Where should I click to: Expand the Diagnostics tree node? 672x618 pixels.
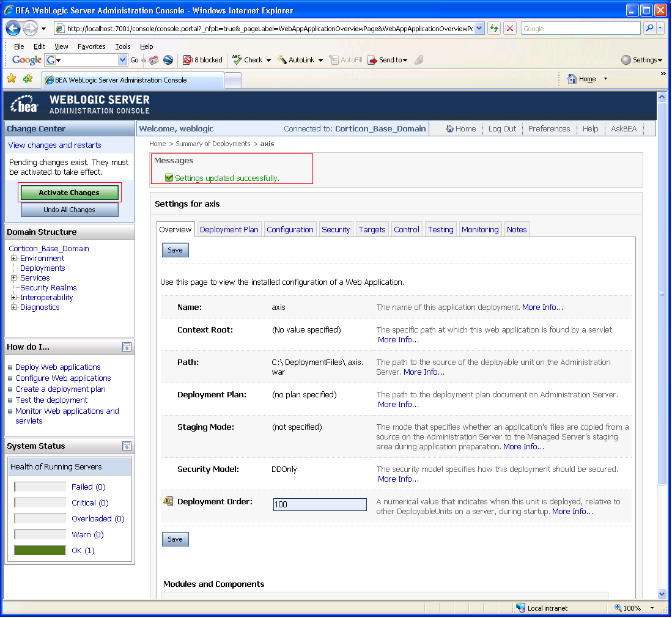point(13,307)
